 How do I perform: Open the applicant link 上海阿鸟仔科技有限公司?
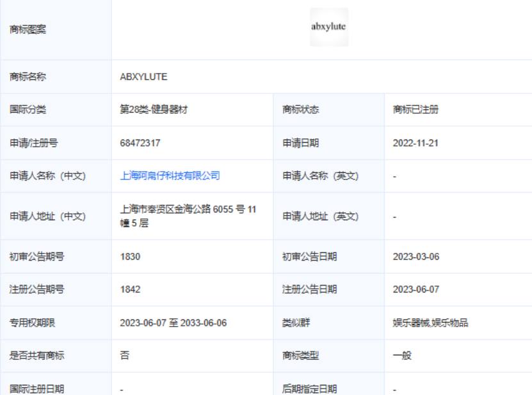pyautogui.click(x=170, y=176)
